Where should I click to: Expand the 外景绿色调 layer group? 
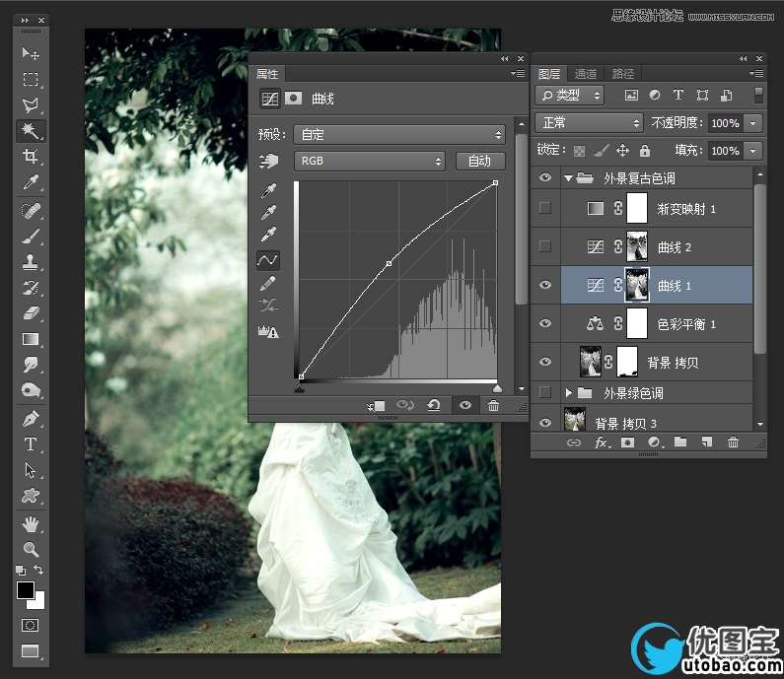tap(569, 393)
